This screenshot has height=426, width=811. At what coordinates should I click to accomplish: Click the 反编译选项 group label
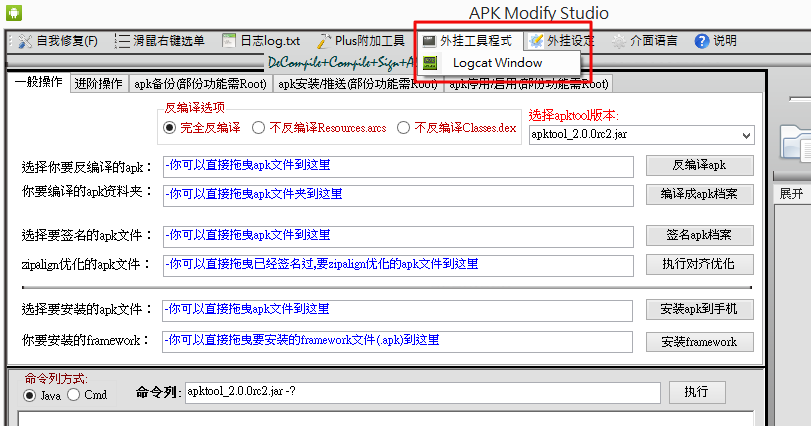[x=194, y=108]
